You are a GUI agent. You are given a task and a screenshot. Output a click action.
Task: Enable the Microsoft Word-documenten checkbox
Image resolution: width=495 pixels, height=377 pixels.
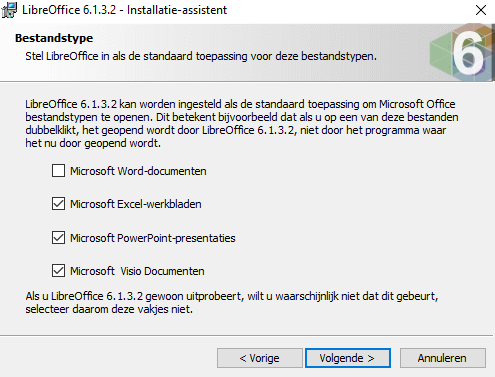[58, 171]
